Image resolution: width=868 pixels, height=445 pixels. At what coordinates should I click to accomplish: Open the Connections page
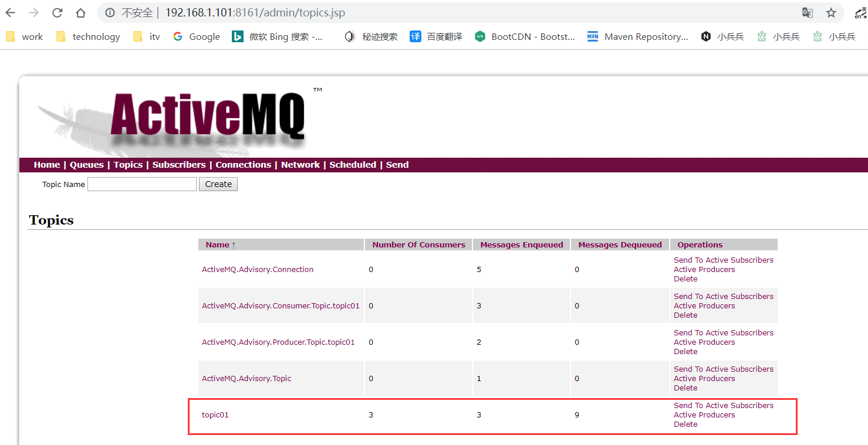(x=243, y=165)
